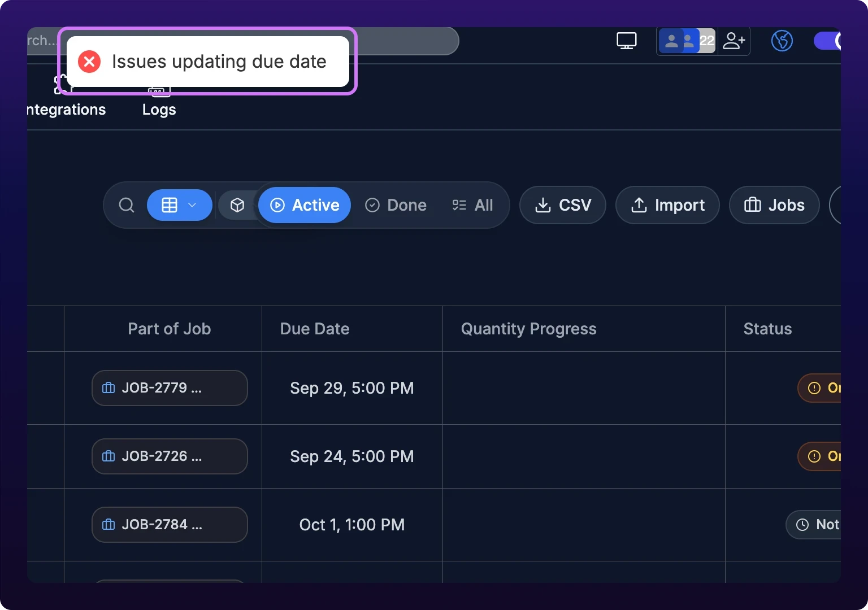Select the Active filter
This screenshot has width=868, height=610.
click(x=305, y=205)
